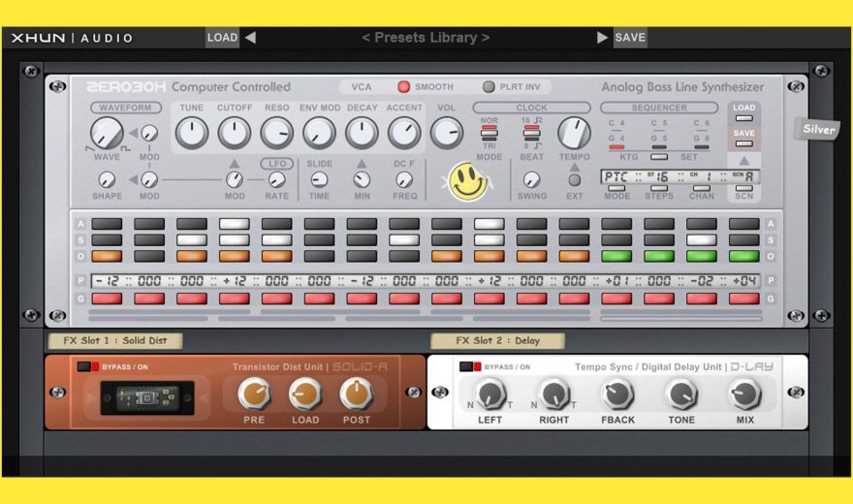This screenshot has height=504, width=853.
Task: Click the MIX knob on delay unit
Action: 744,394
